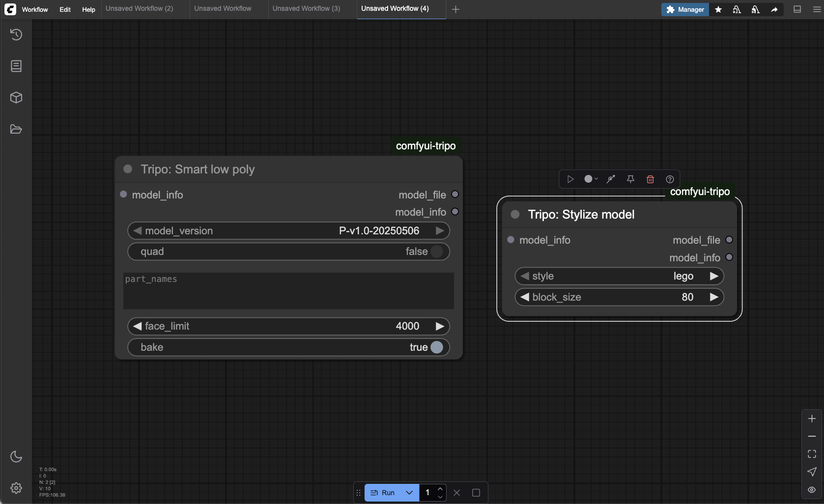Toggle the quad switch in Smart low poly
The width and height of the screenshot is (824, 504).
(x=436, y=252)
